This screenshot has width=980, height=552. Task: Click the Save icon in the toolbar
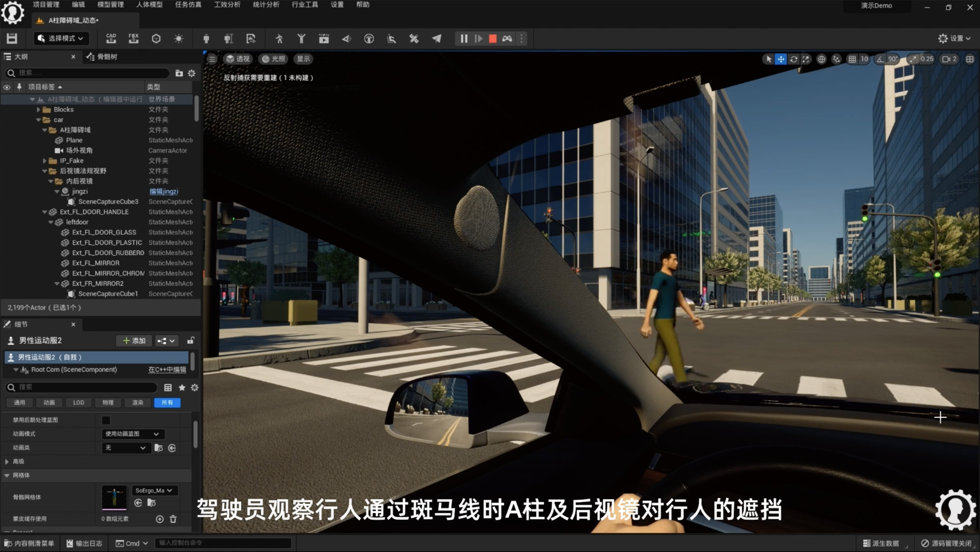(12, 38)
